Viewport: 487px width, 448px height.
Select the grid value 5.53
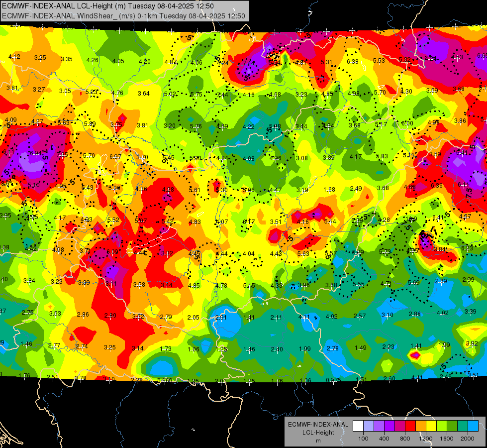click(379, 61)
